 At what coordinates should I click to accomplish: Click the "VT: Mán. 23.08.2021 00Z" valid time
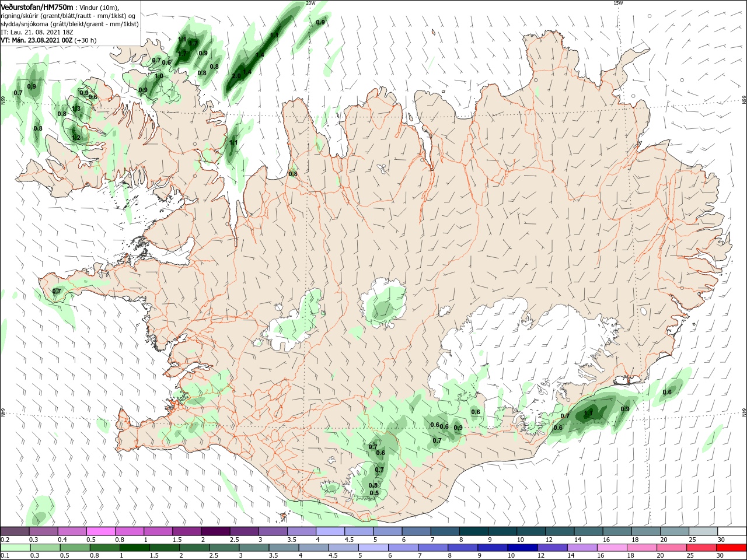(36, 40)
